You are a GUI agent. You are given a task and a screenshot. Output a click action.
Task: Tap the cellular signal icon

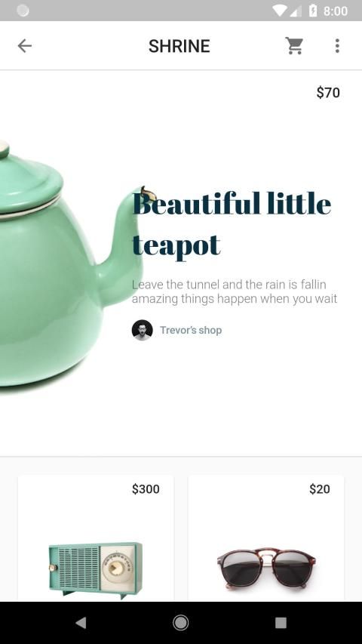click(x=296, y=11)
